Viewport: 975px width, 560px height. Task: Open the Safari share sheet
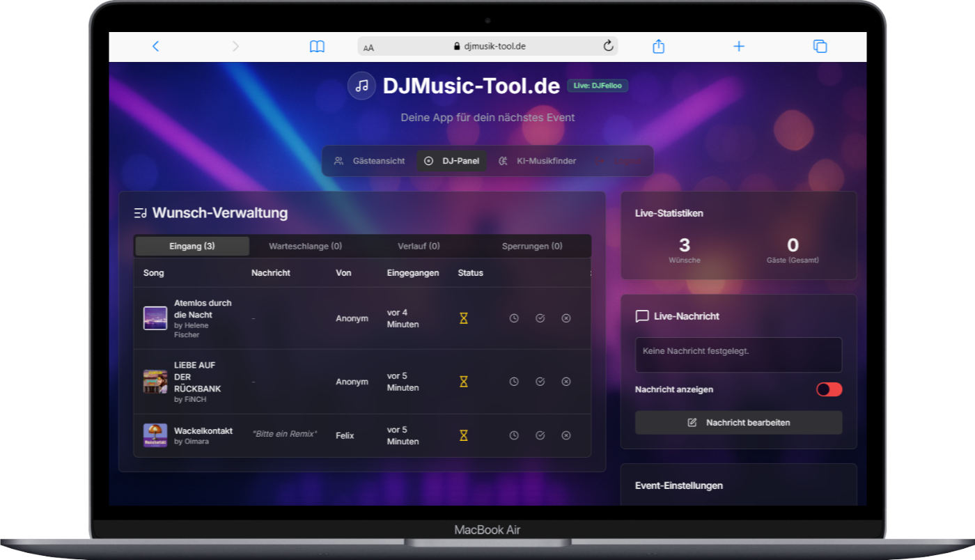pyautogui.click(x=658, y=46)
